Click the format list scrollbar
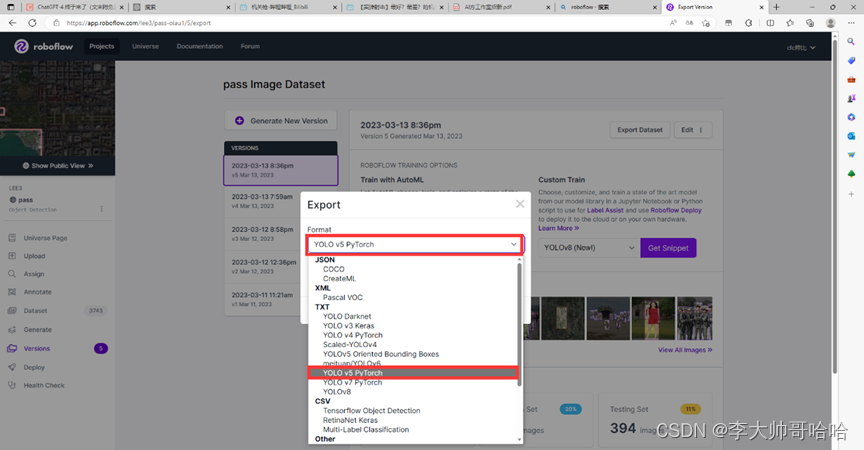 tap(519, 325)
